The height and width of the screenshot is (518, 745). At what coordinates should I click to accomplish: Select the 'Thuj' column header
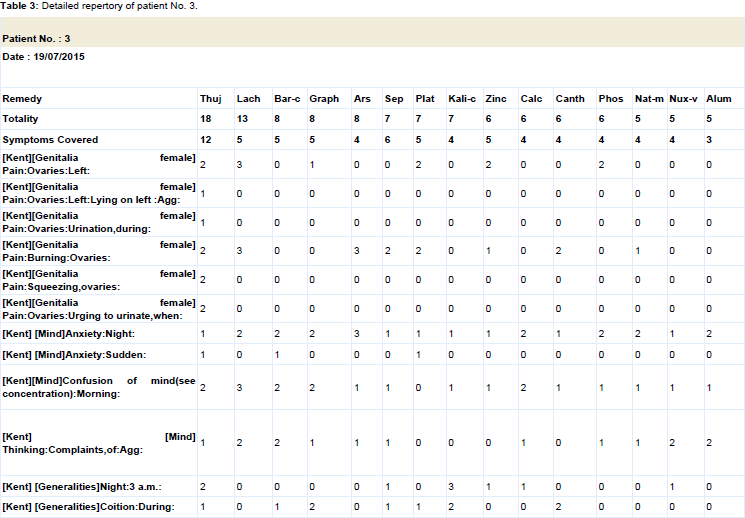point(210,99)
